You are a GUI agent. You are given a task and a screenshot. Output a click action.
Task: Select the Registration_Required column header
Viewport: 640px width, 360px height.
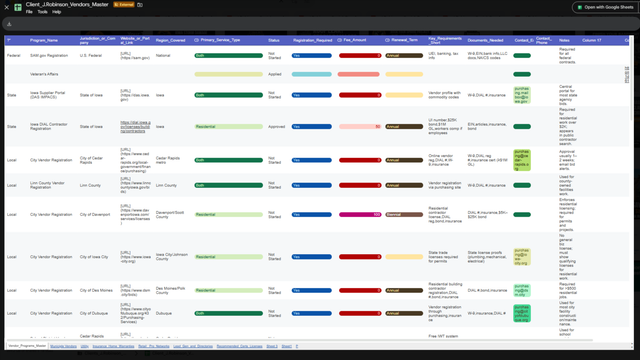(313, 40)
